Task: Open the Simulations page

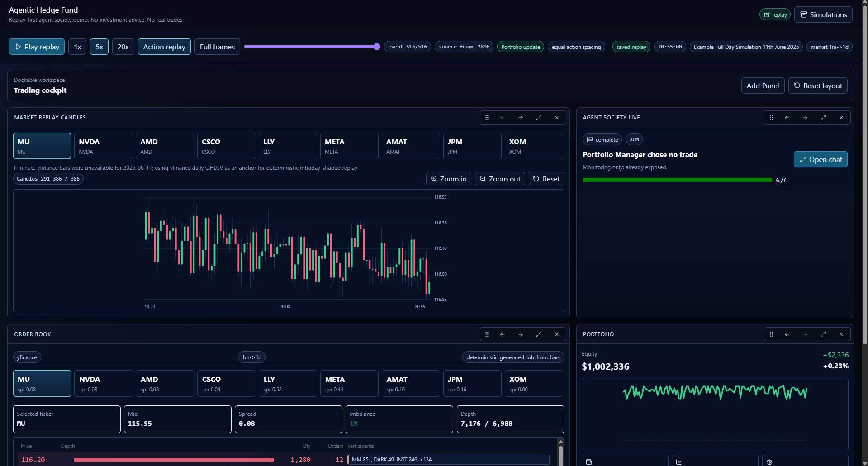Action: [823, 14]
